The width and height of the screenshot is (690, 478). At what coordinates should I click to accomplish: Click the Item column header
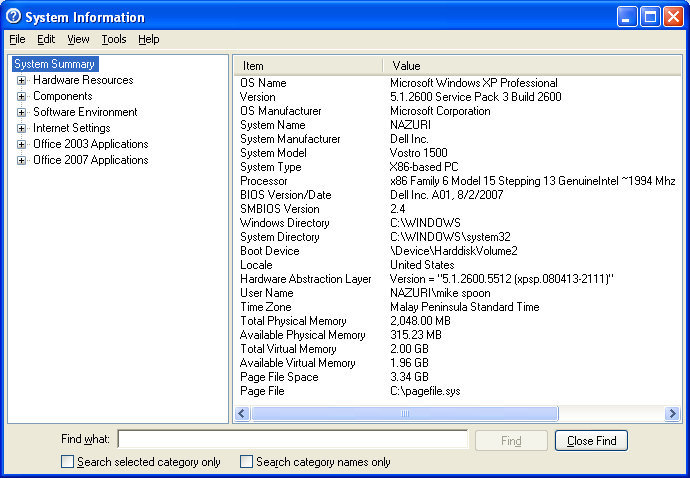click(308, 66)
